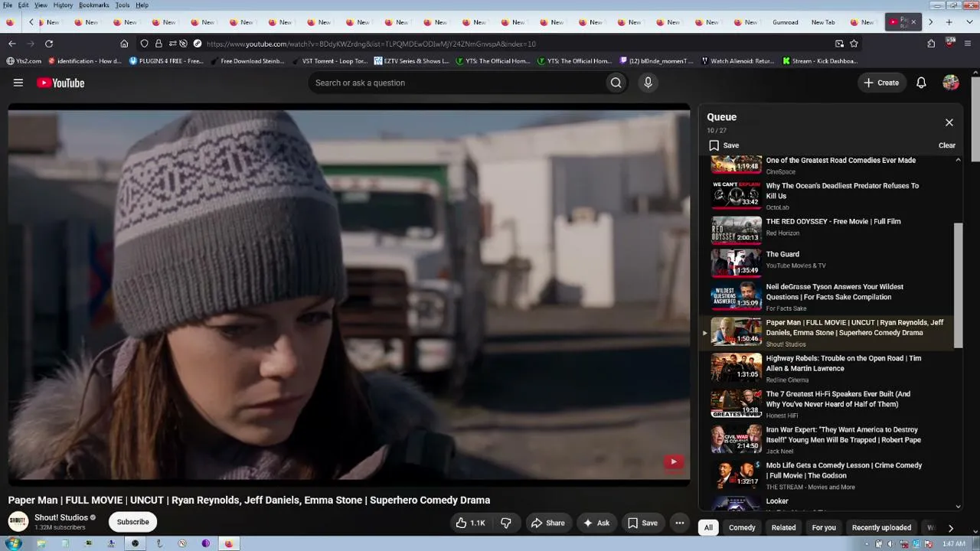
Task: Select the All filter chip
Action: 708,527
